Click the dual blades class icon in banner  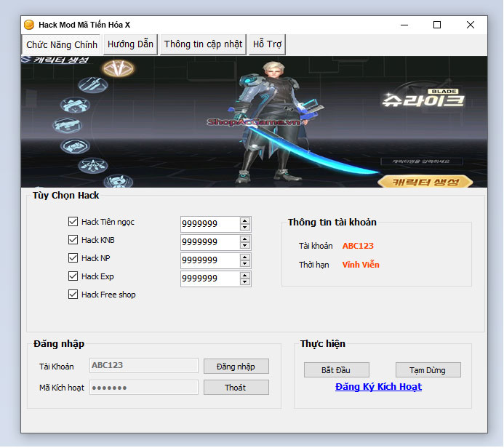tap(93, 85)
